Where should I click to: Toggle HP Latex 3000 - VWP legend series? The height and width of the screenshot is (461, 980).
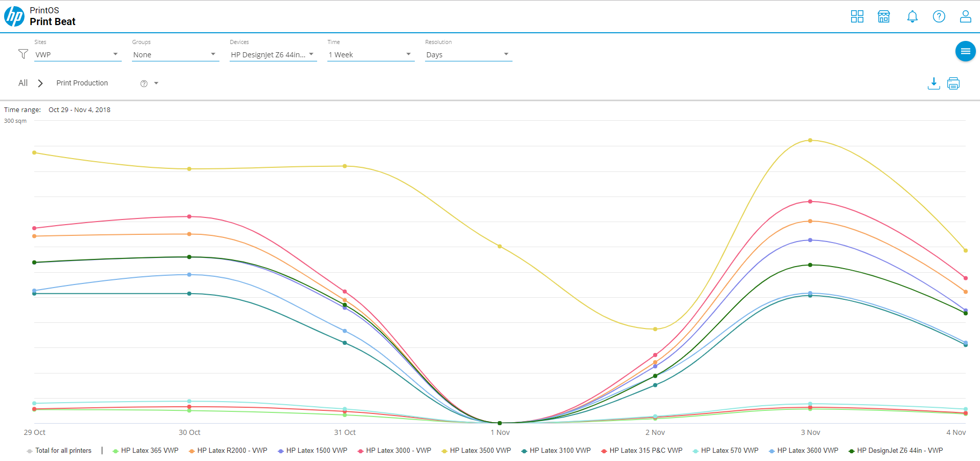394,451
